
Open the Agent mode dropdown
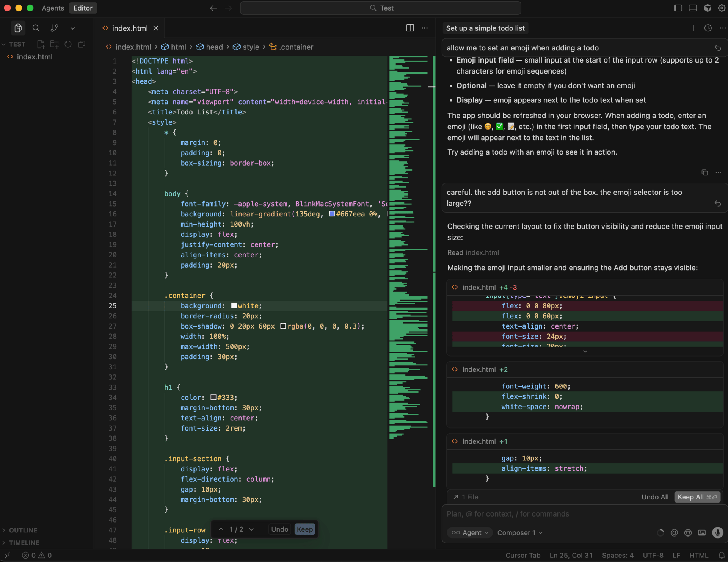(470, 532)
